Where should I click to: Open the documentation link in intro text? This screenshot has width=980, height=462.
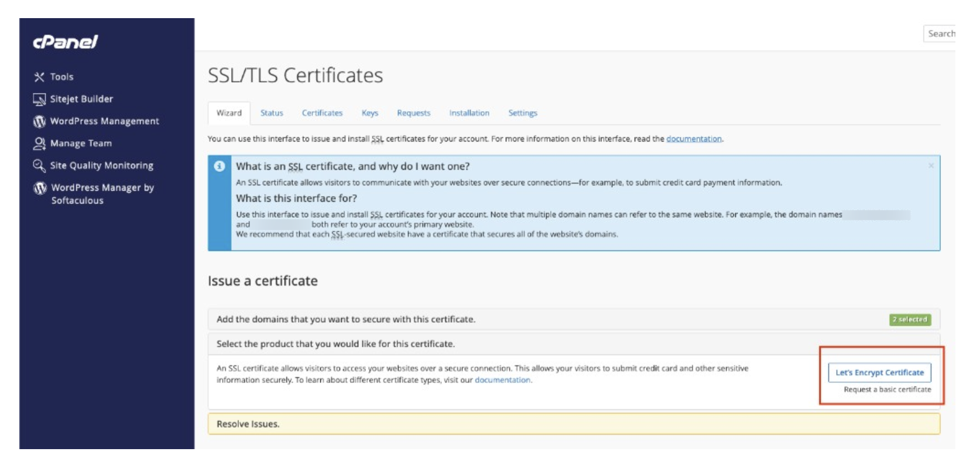[x=694, y=139]
